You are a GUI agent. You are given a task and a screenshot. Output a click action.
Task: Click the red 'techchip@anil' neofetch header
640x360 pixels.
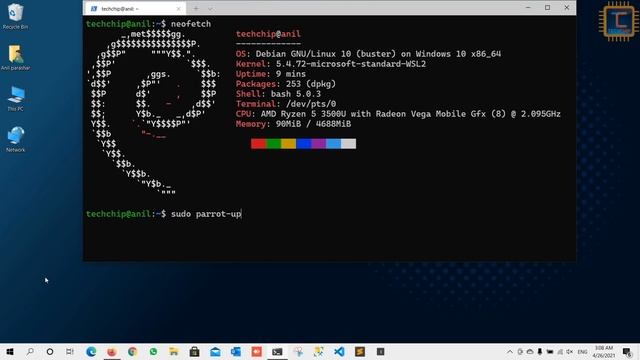coord(268,34)
